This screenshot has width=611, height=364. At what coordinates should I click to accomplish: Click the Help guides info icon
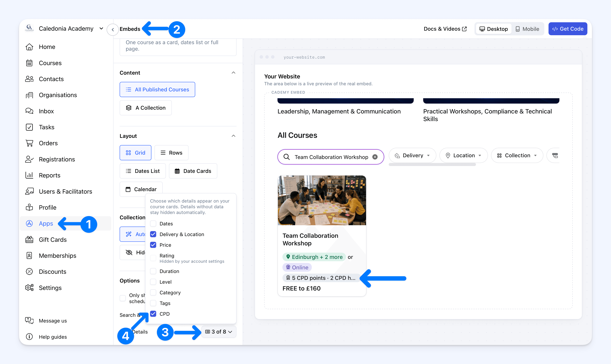(29, 337)
